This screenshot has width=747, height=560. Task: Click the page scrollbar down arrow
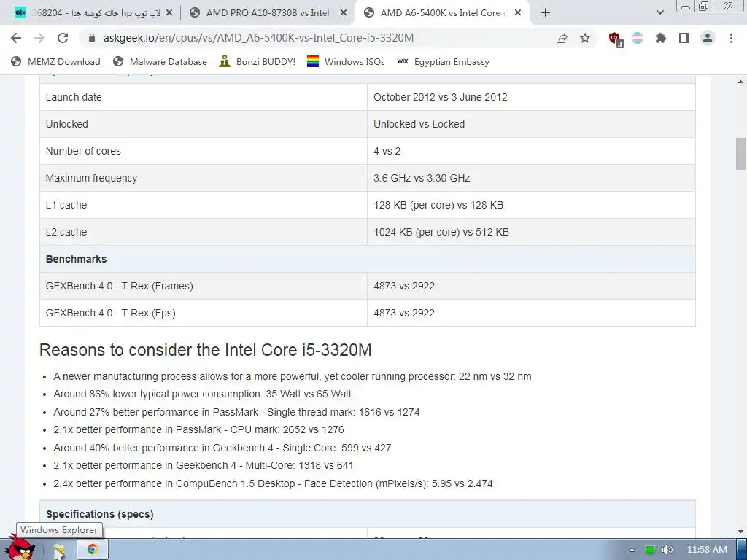[x=741, y=531]
